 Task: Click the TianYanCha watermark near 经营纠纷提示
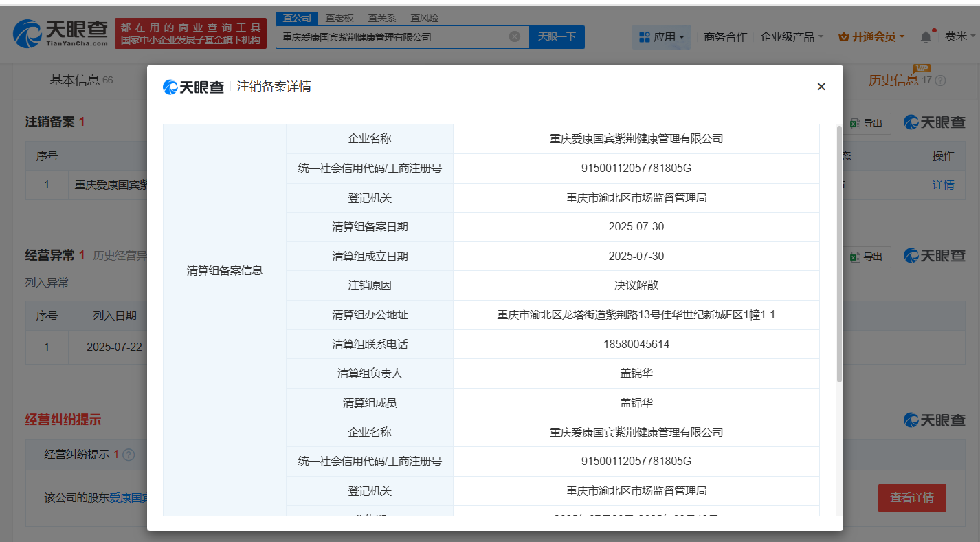pyautogui.click(x=934, y=418)
